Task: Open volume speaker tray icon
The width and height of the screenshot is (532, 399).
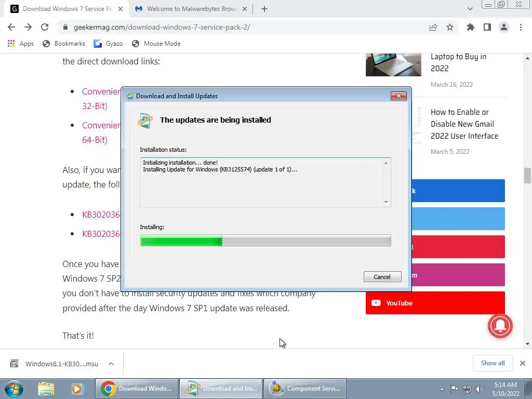Action: [480, 389]
